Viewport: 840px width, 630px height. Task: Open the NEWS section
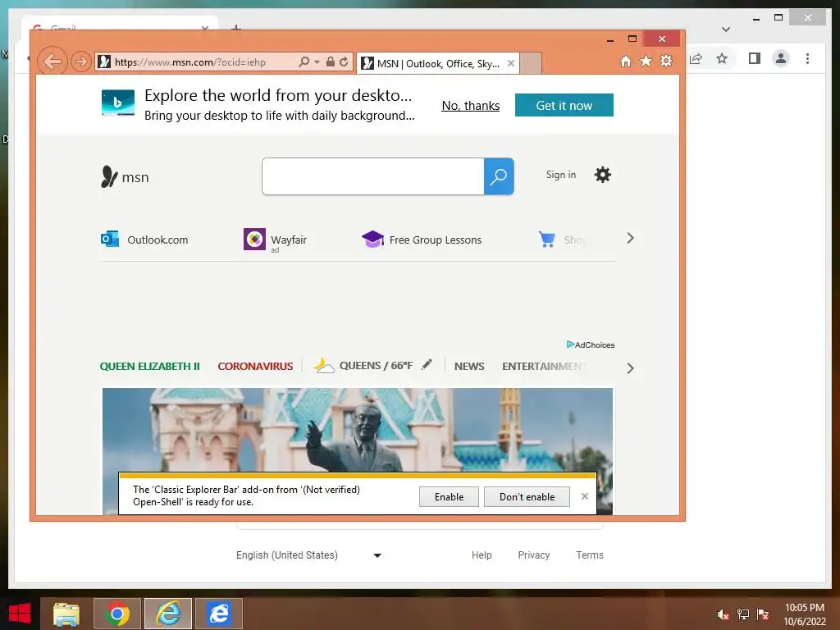click(x=469, y=367)
